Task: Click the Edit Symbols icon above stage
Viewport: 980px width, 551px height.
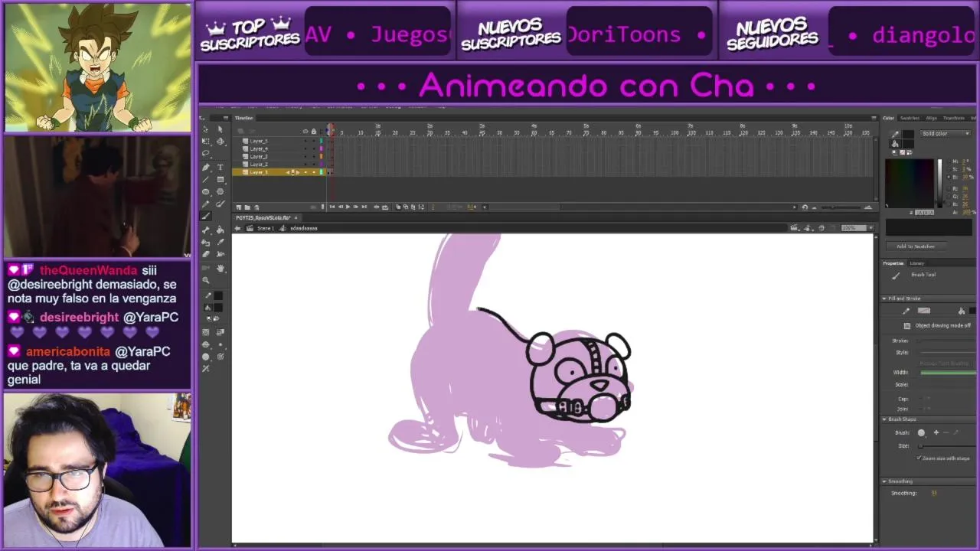Action: click(x=806, y=228)
